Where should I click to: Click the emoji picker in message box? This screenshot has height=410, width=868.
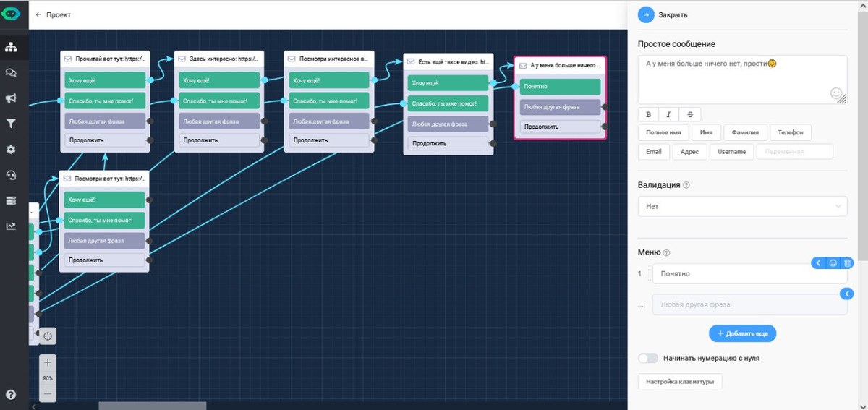click(x=836, y=93)
